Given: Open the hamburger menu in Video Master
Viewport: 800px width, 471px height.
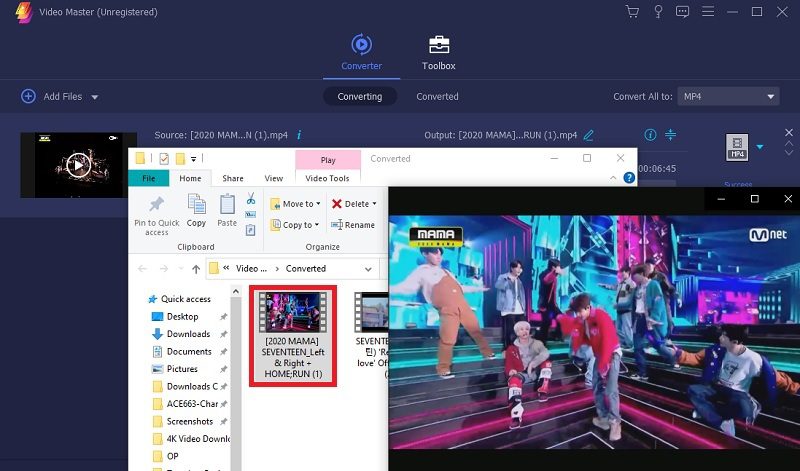Looking at the screenshot, I should pyautogui.click(x=708, y=11).
